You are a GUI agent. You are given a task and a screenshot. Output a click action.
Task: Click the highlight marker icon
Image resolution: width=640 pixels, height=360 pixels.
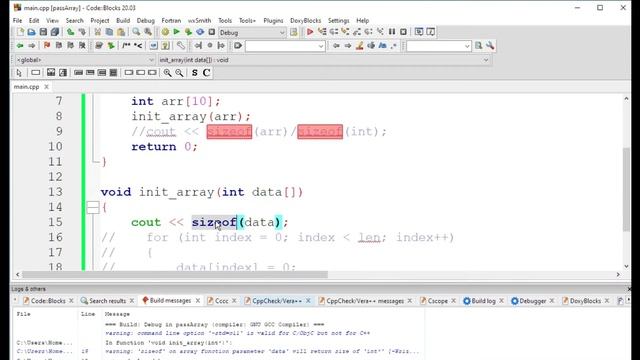click(x=359, y=46)
